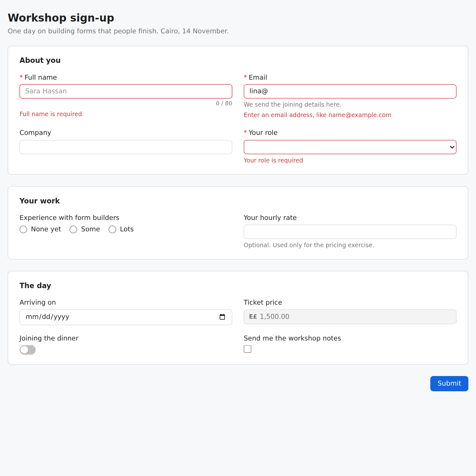Click The day section heading
The image size is (476, 476).
[x=35, y=286]
